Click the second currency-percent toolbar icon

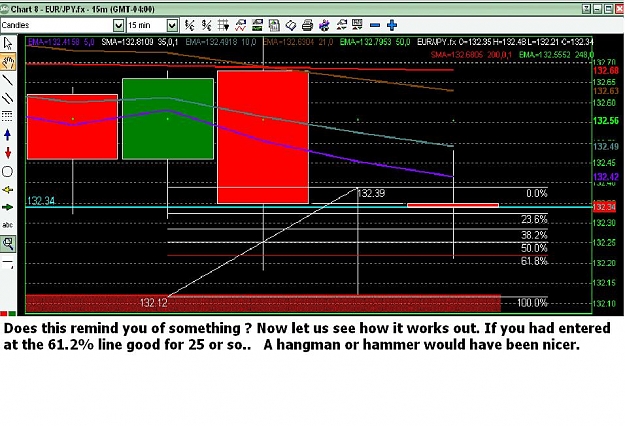[x=206, y=25]
